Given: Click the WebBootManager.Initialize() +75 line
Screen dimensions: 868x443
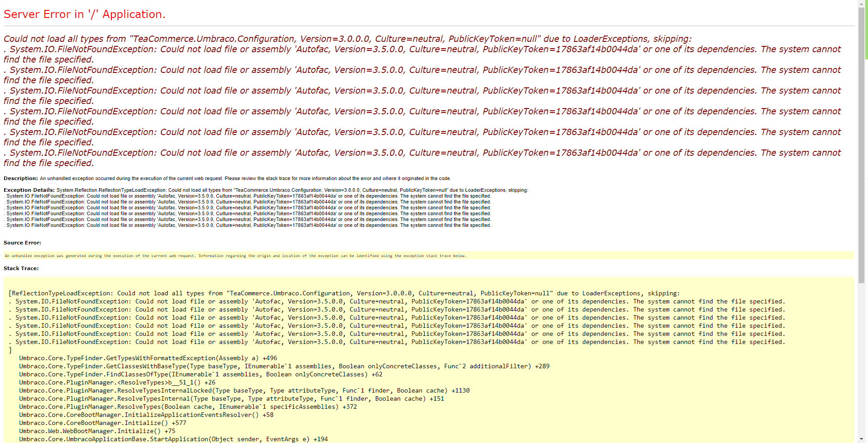Looking at the screenshot, I should point(97,431).
